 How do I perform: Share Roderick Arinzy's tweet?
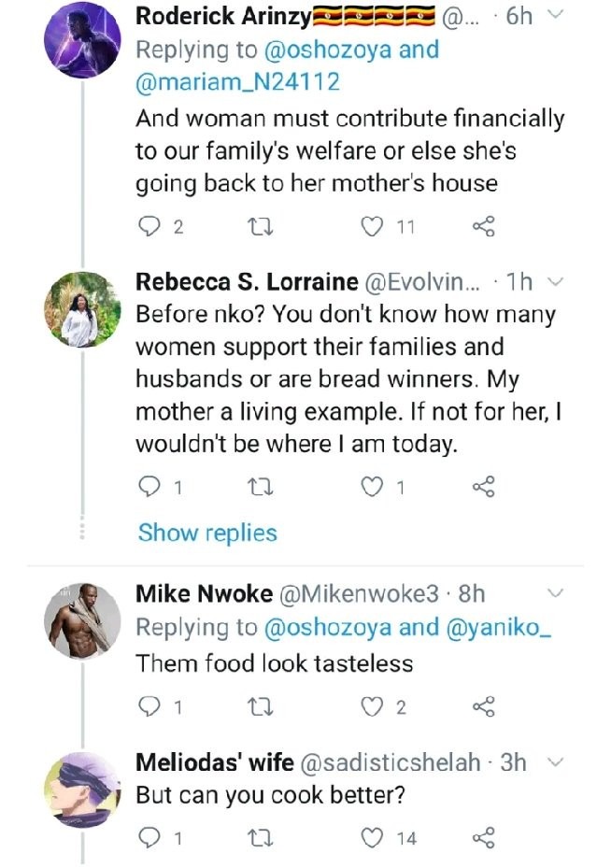[x=484, y=227]
